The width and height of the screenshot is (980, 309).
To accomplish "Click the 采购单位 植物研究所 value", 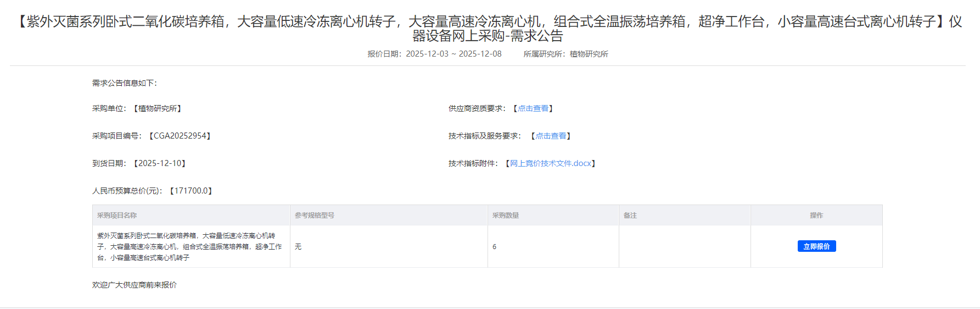I will click(x=157, y=108).
